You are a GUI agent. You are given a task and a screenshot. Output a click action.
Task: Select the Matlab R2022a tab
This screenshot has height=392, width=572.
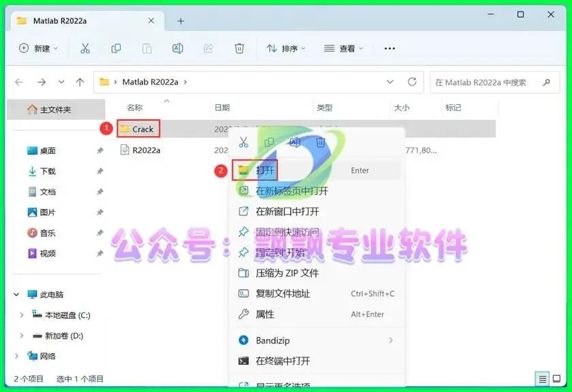click(88, 21)
